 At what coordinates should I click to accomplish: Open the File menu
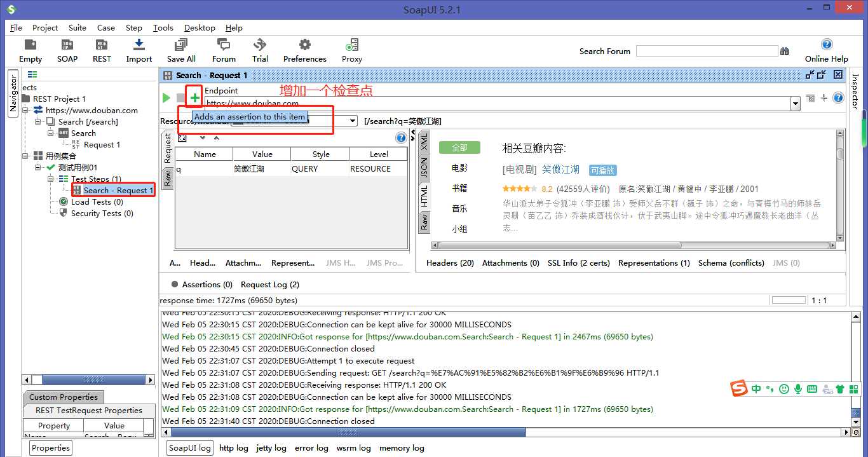tap(16, 27)
